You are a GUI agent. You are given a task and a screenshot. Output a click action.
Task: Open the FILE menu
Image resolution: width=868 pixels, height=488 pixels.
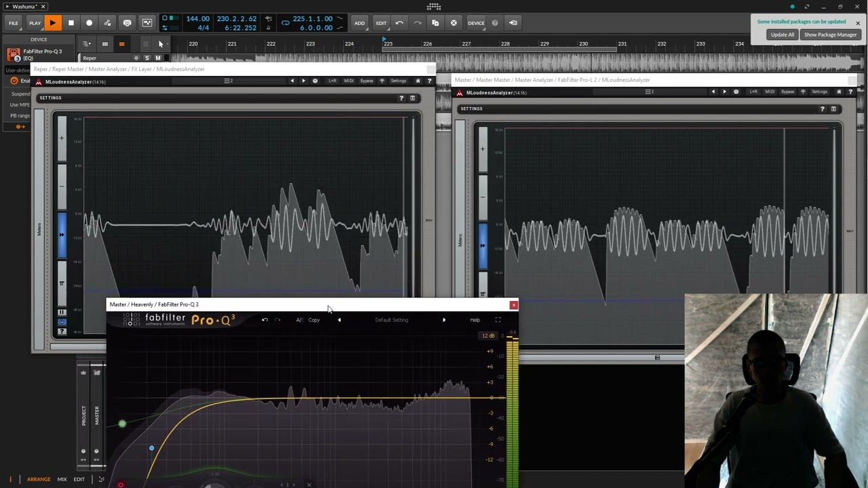[14, 23]
